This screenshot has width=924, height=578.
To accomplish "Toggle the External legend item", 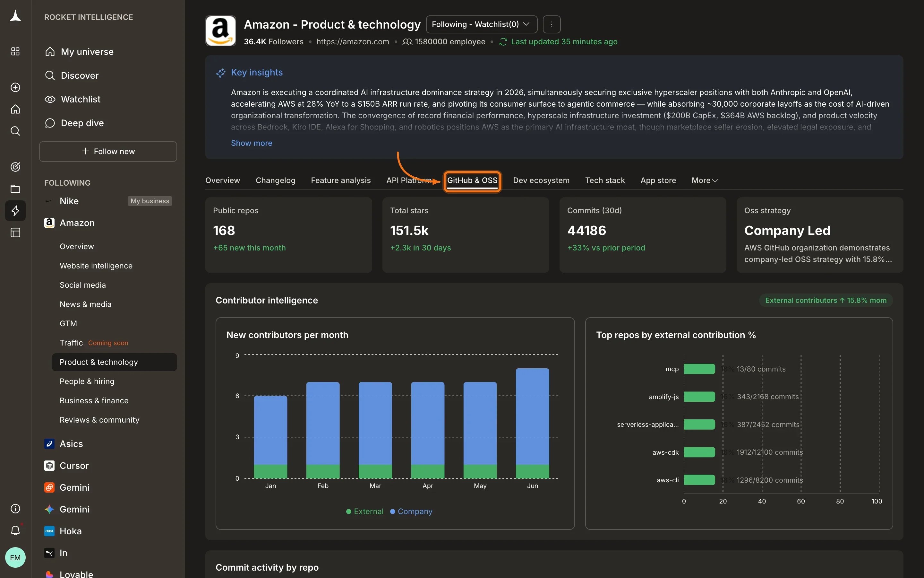I will 365,512.
